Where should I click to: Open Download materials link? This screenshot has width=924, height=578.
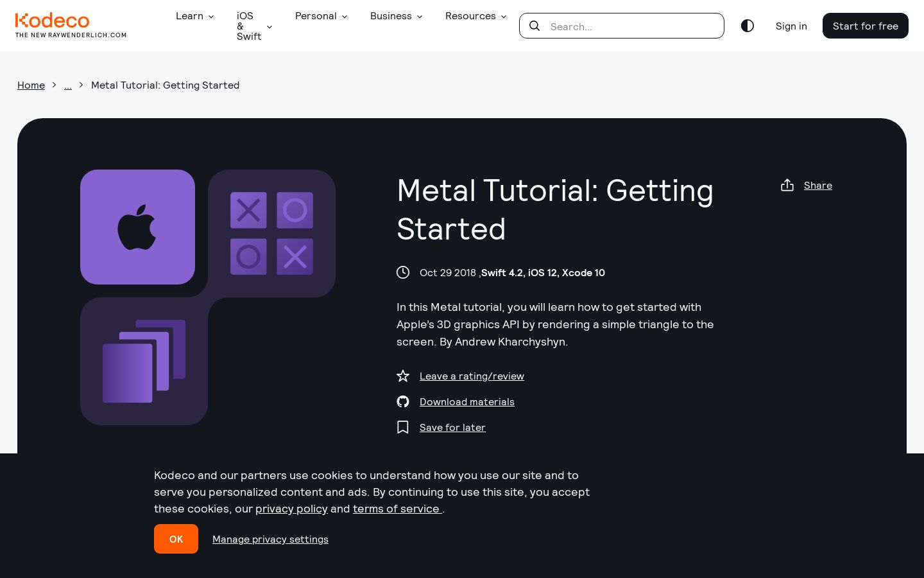pos(467,401)
